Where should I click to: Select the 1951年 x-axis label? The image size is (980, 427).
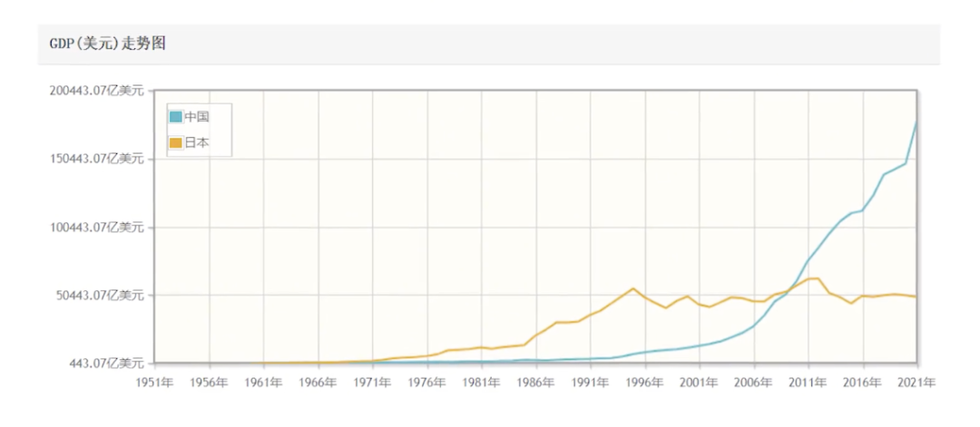[x=154, y=383]
